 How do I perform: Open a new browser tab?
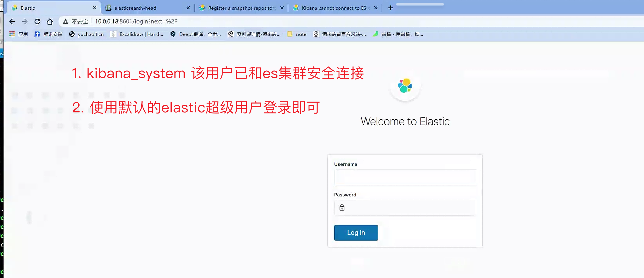point(390,8)
